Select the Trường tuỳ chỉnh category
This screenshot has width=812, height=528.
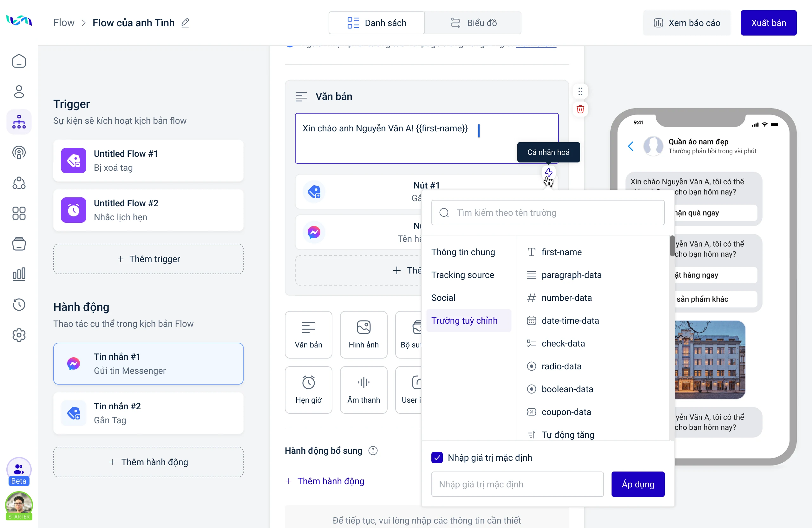[464, 320]
